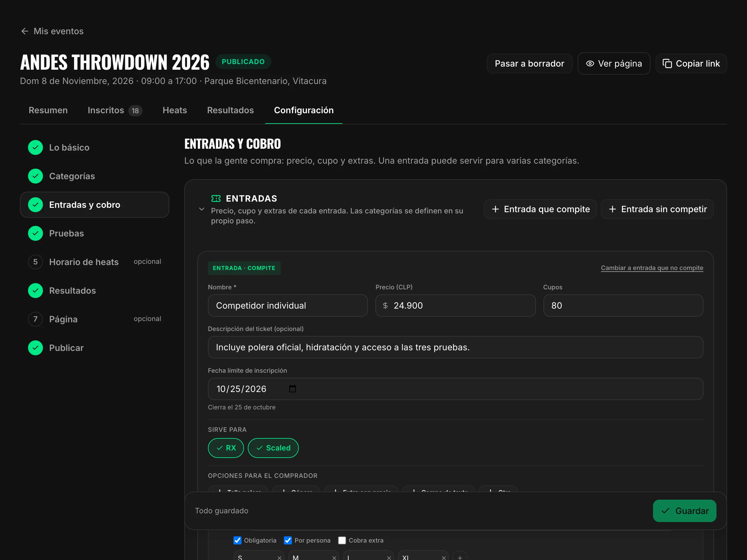The height and width of the screenshot is (560, 747).
Task: Click the plus icon on Entrada sin competir
Action: (x=612, y=209)
